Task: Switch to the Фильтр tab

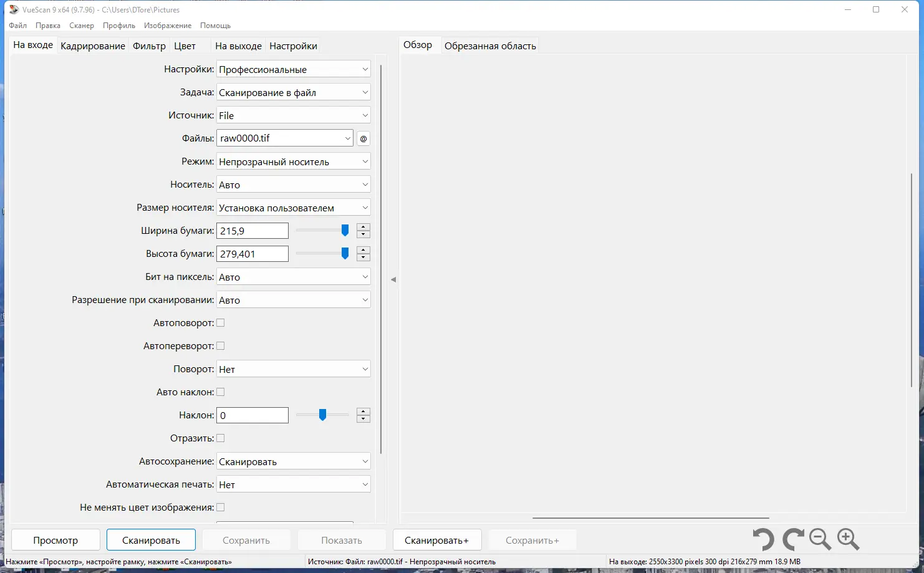Action: tap(150, 46)
